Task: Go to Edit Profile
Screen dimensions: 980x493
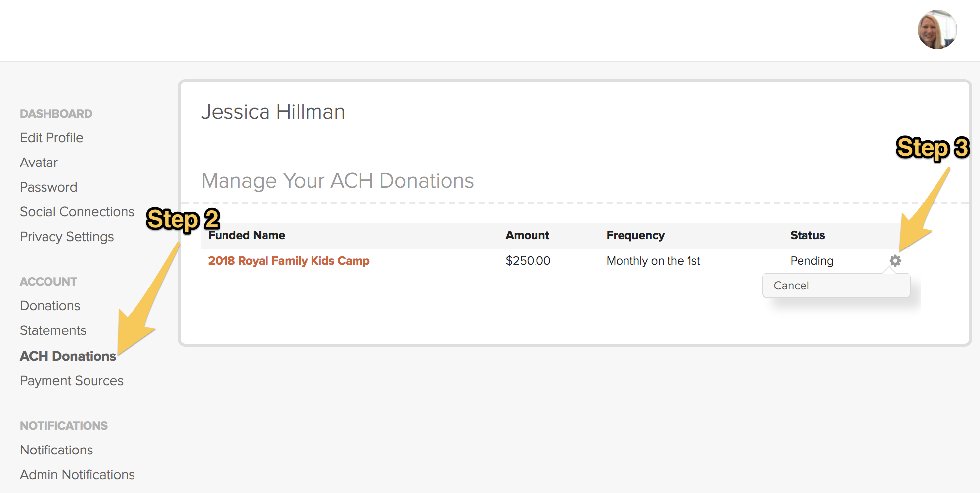Action: point(51,138)
